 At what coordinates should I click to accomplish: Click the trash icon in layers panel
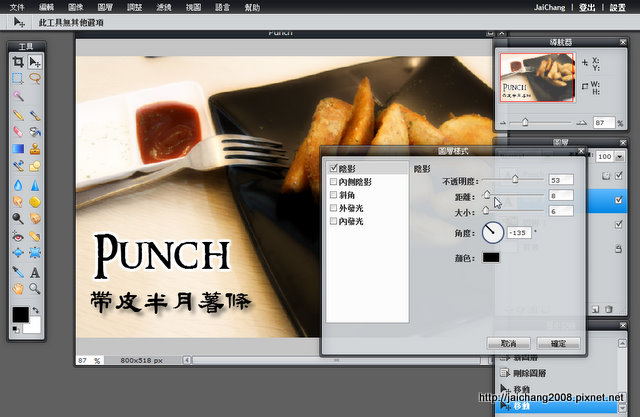(x=609, y=309)
